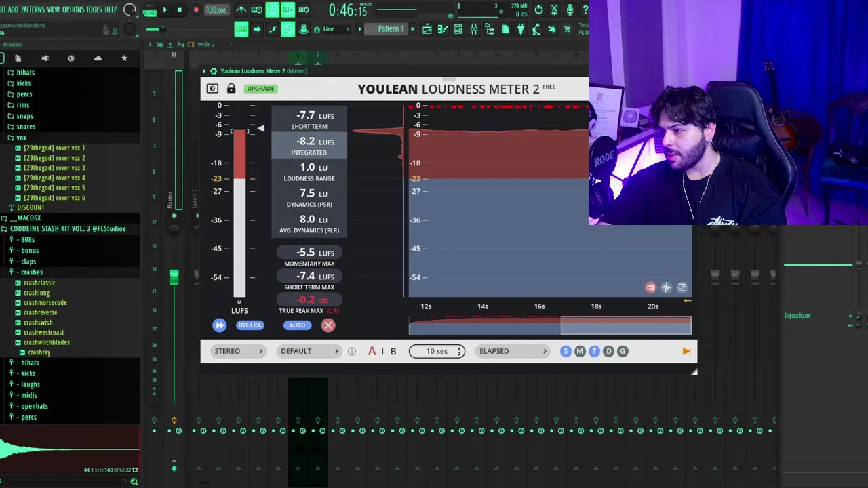Open the ADD menu
This screenshot has height=488, width=868.
pyautogui.click(x=13, y=9)
